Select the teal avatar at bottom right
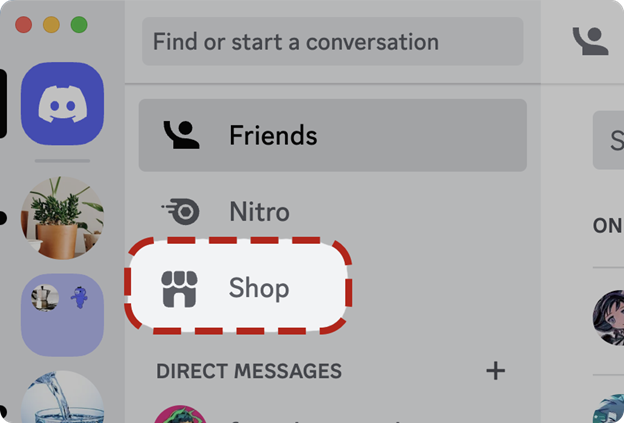This screenshot has height=423, width=624. (x=608, y=408)
